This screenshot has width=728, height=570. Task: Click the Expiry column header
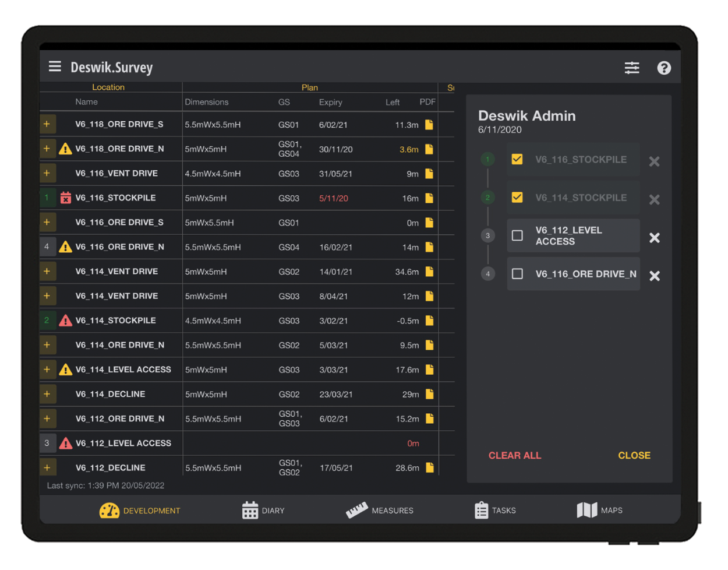pos(331,102)
